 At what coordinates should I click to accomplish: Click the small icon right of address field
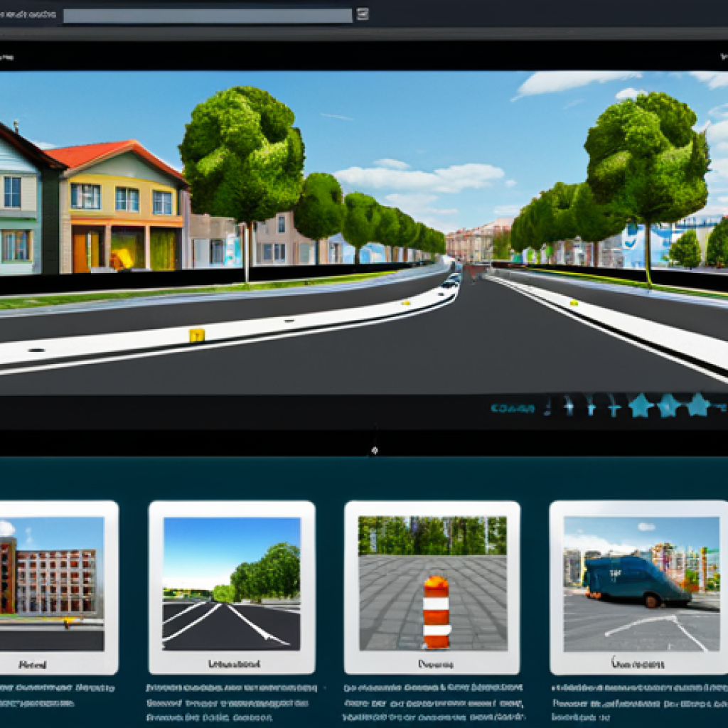363,14
